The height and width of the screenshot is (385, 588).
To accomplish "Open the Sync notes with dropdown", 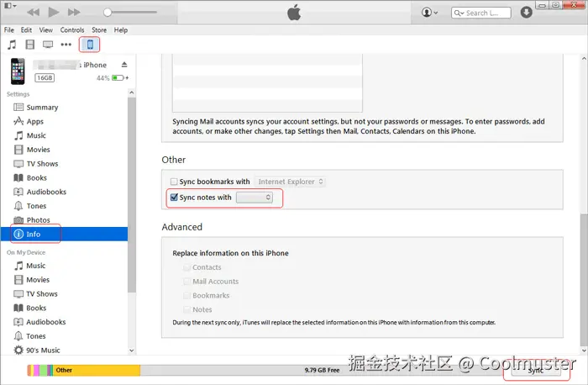I will (255, 198).
